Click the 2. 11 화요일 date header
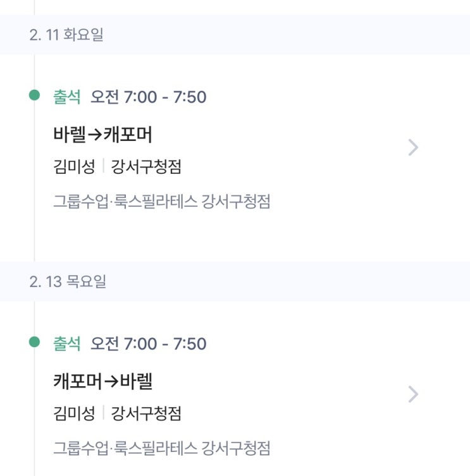470x476 pixels. pos(66,35)
